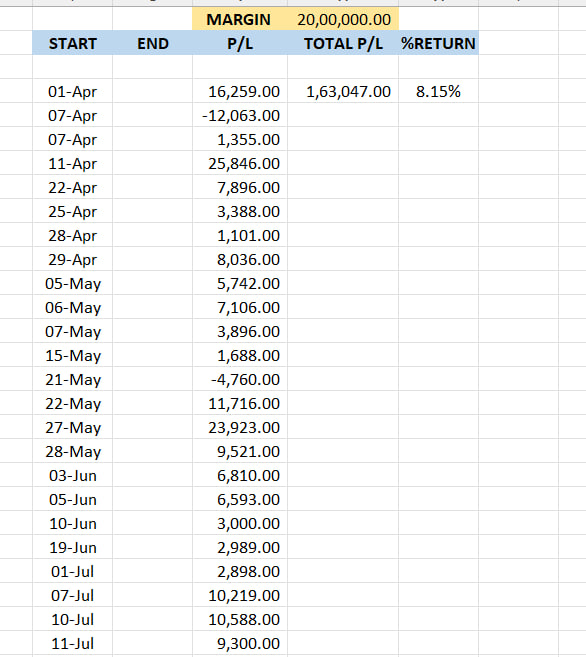Click the 27-May date cell
Viewport: 586px width, 657px height.
[72, 427]
